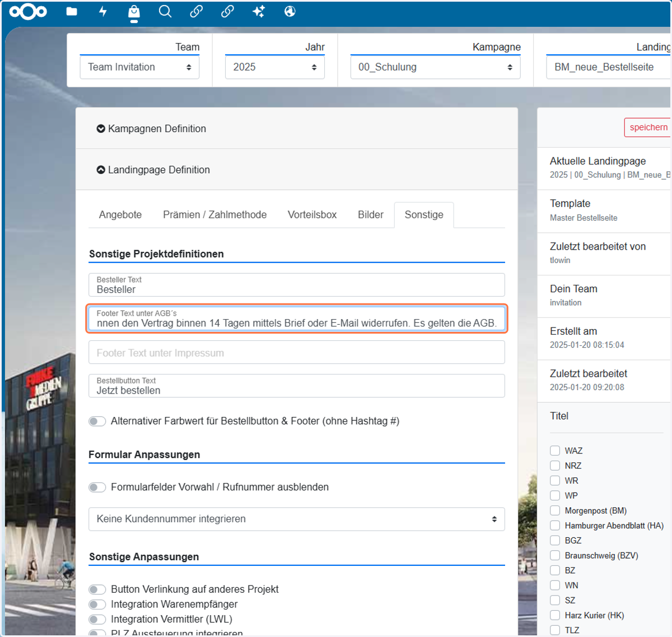Check the BGZ checkbox

coord(555,540)
